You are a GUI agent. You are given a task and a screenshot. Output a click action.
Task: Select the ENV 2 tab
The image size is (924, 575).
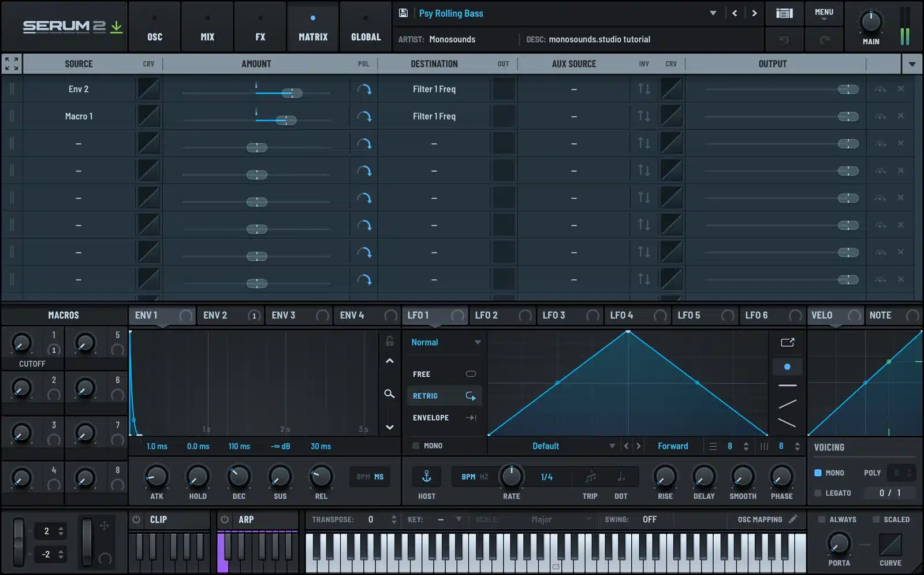[230, 315]
